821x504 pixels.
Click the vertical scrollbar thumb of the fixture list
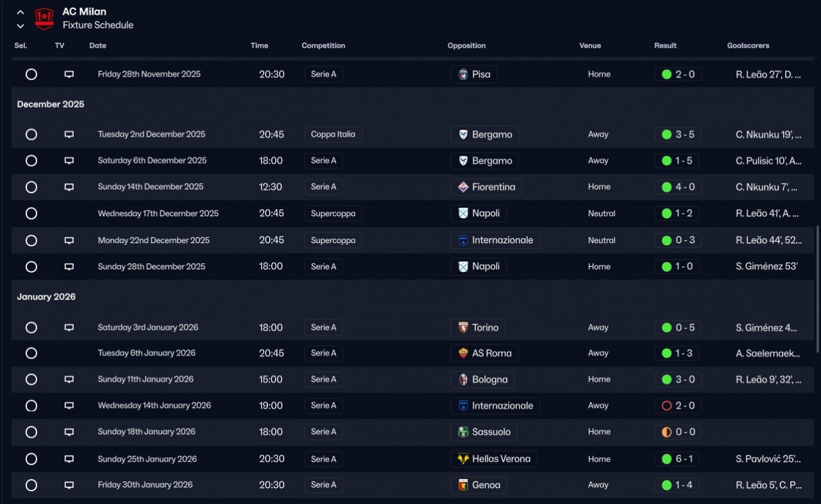817,289
